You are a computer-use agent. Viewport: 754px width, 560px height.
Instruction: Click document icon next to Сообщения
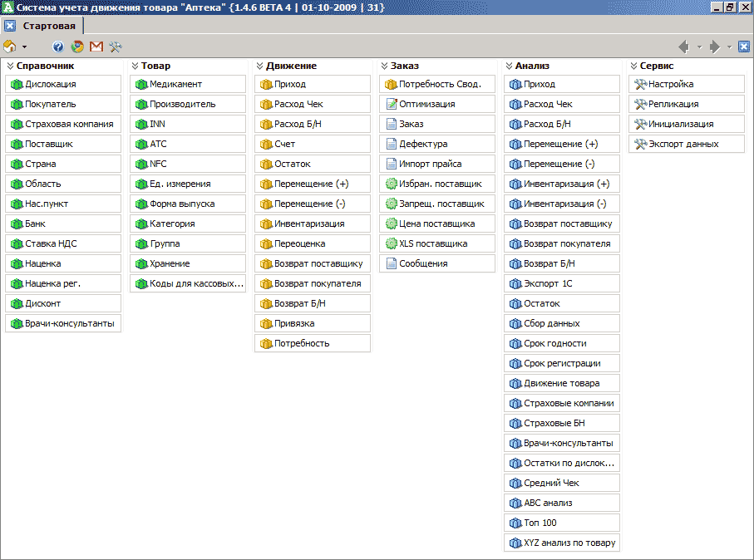(392, 263)
